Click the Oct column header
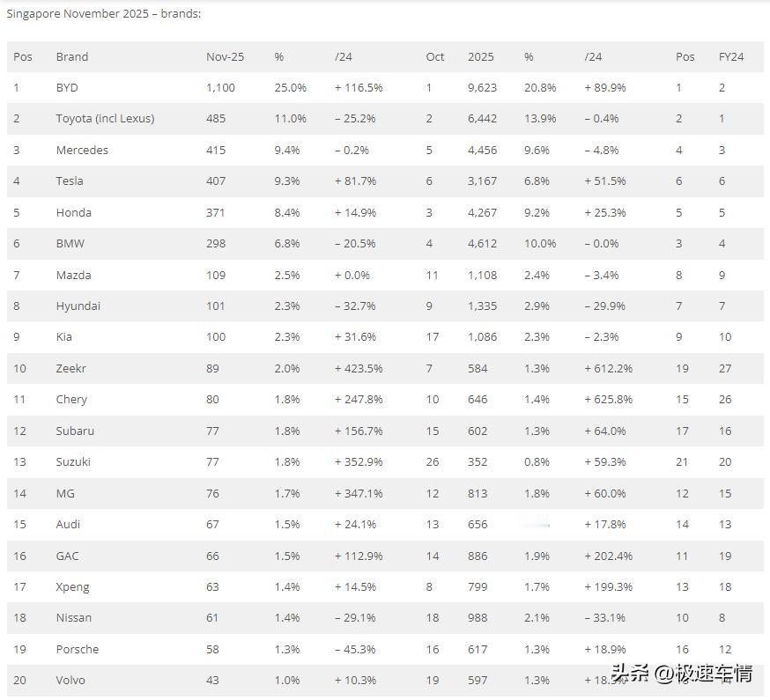The image size is (770, 700). tap(434, 57)
